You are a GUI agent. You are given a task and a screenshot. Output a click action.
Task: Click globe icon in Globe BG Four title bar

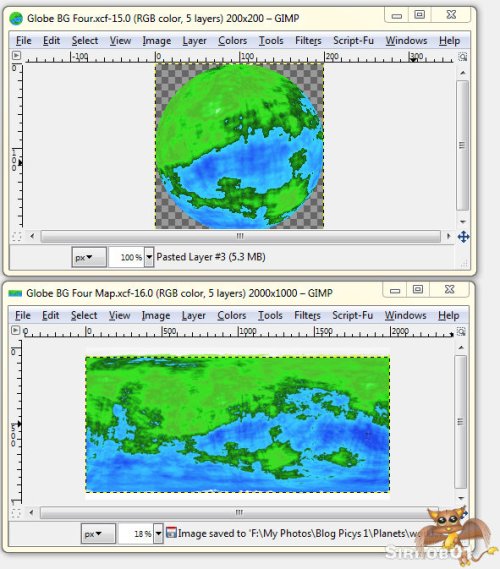pos(16,19)
